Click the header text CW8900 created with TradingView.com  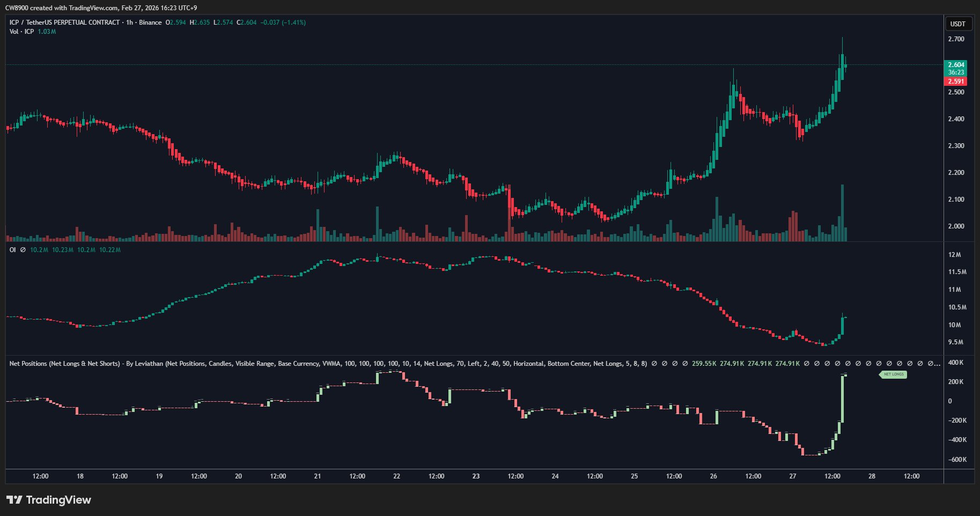pos(62,8)
